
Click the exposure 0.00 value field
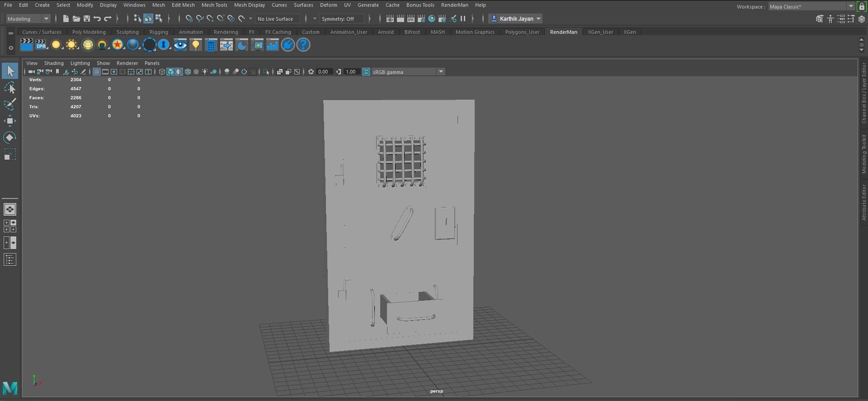pyautogui.click(x=324, y=72)
